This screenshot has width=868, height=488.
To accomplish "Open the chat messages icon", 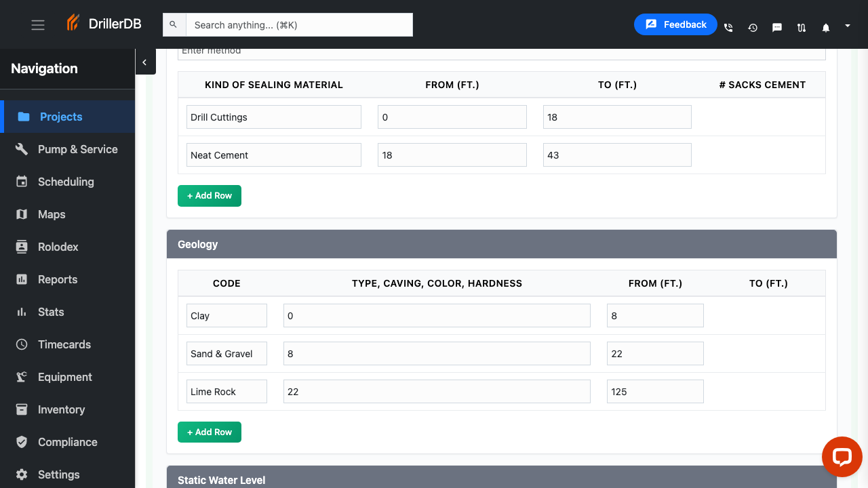I will click(777, 28).
